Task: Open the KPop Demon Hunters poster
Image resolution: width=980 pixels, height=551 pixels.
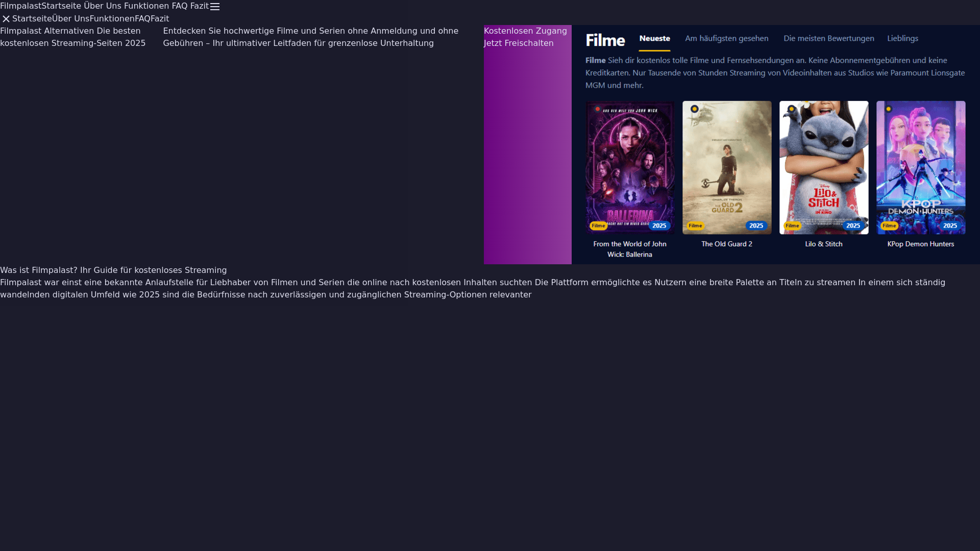Action: click(x=921, y=167)
